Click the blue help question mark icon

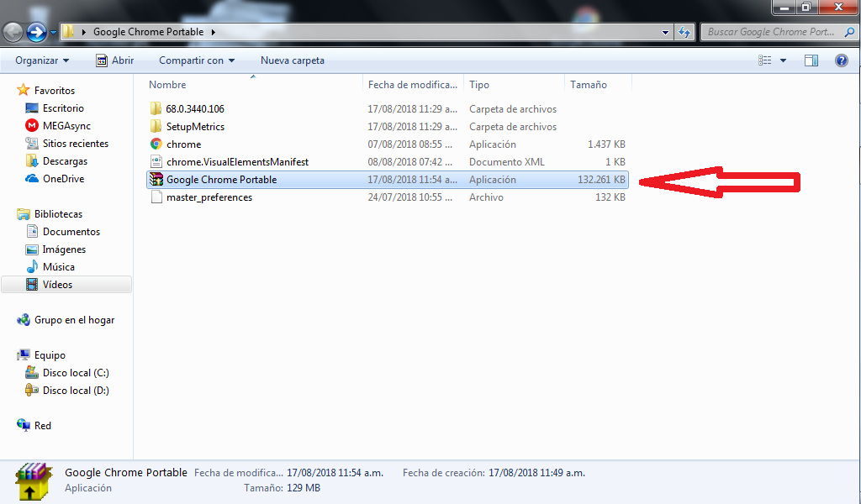click(x=841, y=60)
